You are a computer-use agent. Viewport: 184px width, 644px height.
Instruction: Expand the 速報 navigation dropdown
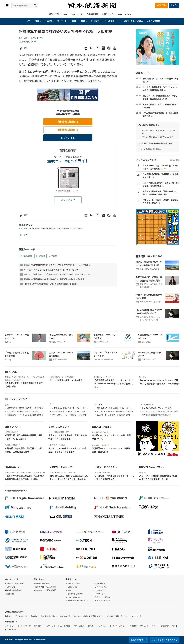(38, 21)
